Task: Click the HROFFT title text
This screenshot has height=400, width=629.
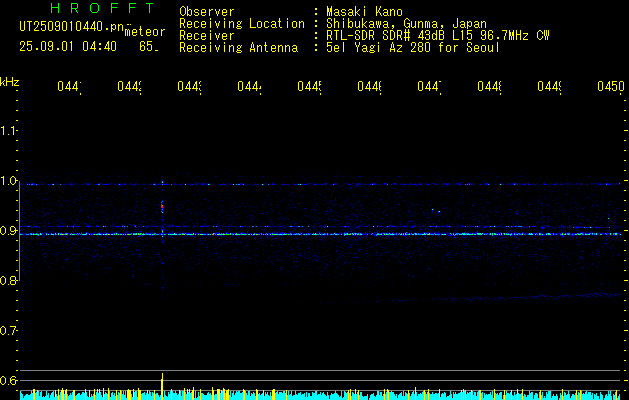Action: coord(102,8)
